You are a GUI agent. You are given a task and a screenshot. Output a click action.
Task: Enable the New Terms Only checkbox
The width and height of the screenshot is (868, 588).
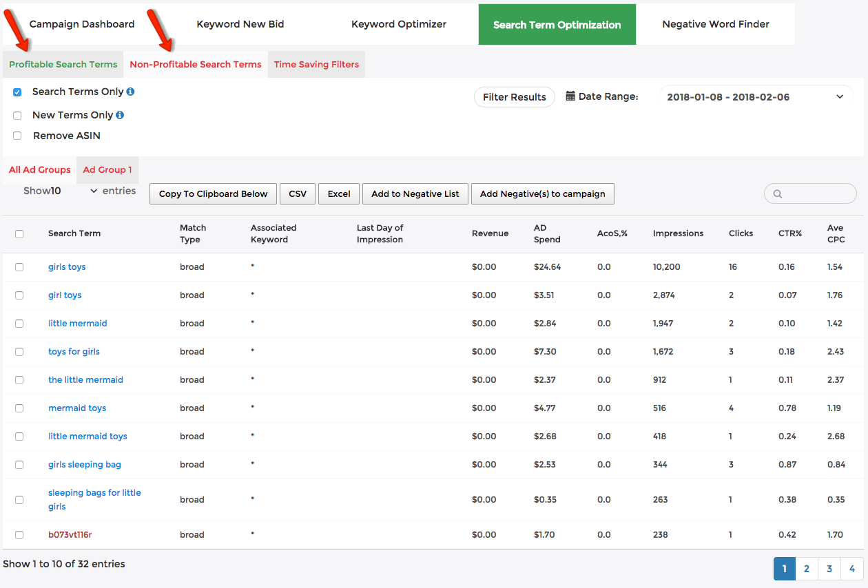point(17,115)
